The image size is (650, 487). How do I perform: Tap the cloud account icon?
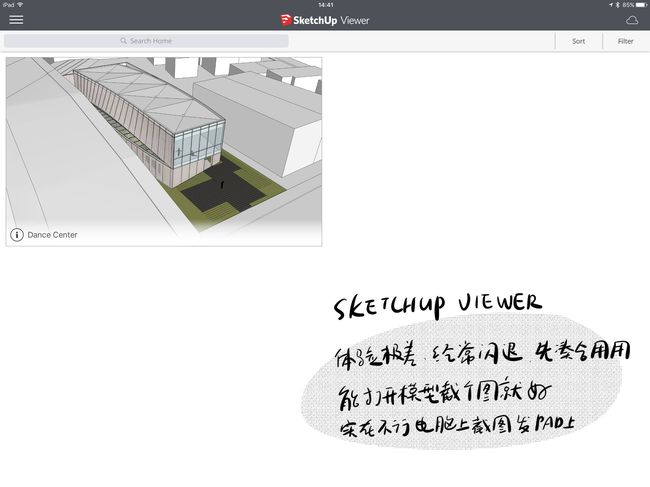(632, 20)
